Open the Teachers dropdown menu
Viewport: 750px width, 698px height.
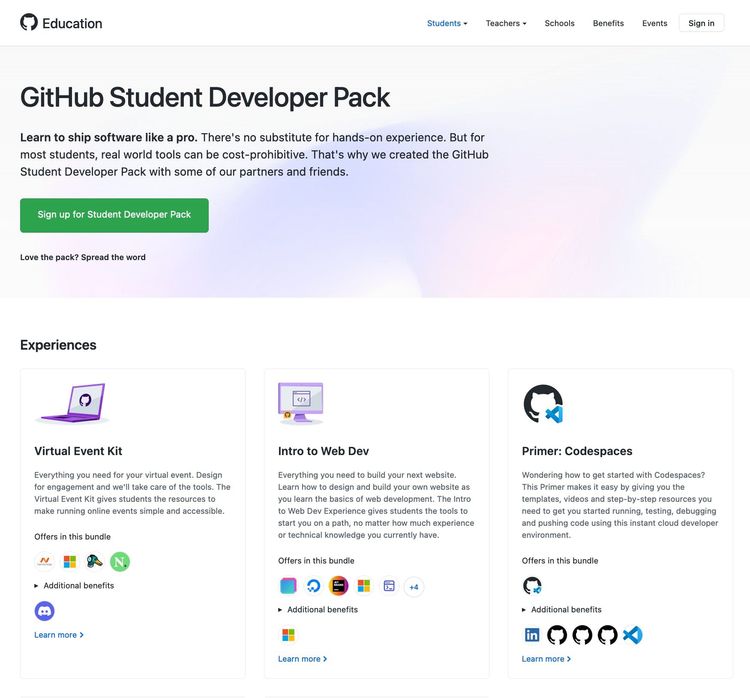506,23
